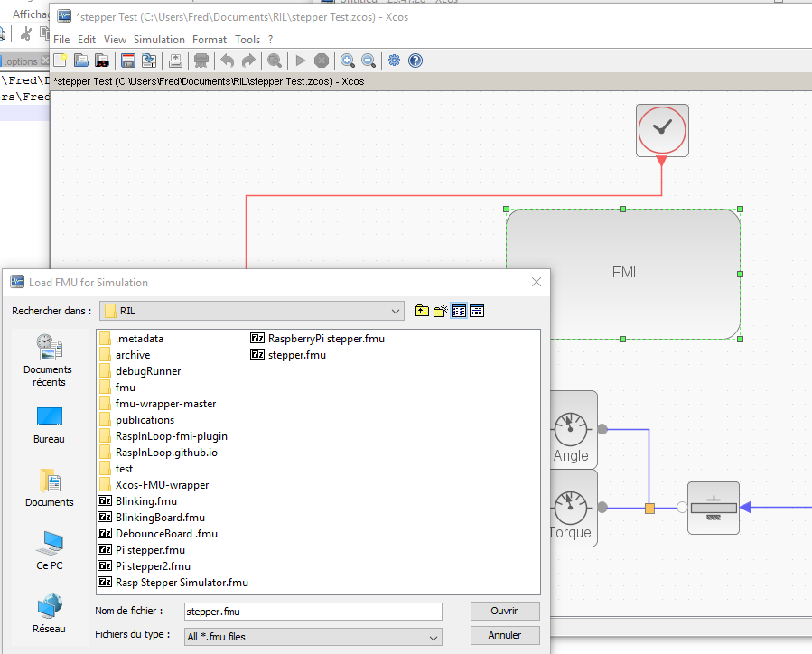
Task: Save the diagram with the floppy icon
Action: click(x=128, y=61)
